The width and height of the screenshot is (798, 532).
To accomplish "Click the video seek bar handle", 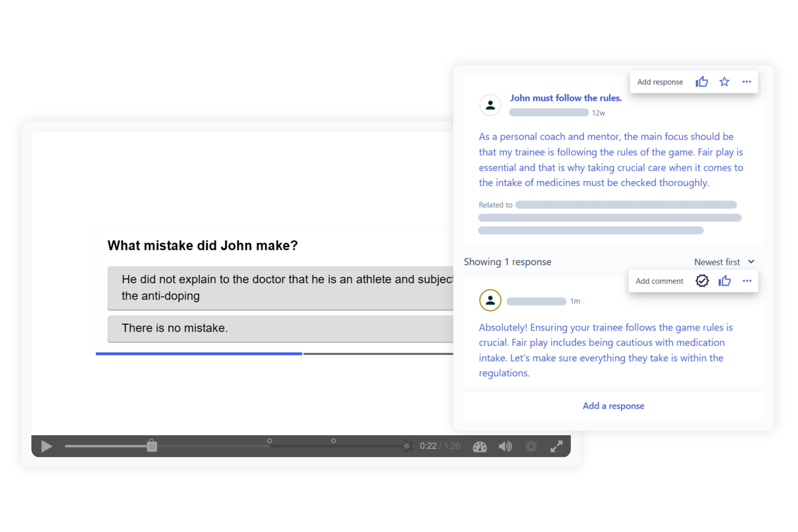I will tap(152, 446).
